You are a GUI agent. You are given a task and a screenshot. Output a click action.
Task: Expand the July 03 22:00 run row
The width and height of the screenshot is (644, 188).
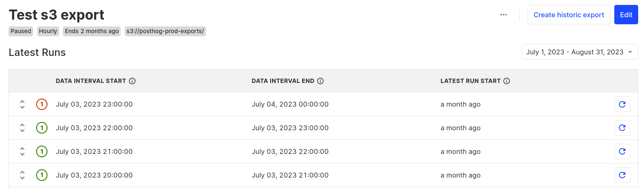22,128
